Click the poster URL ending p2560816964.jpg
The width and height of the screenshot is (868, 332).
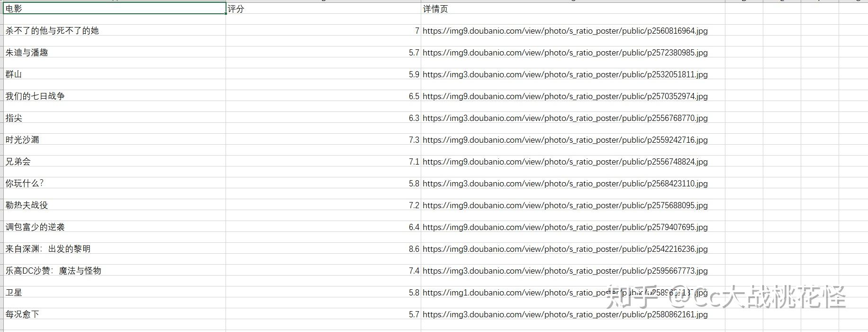point(565,30)
